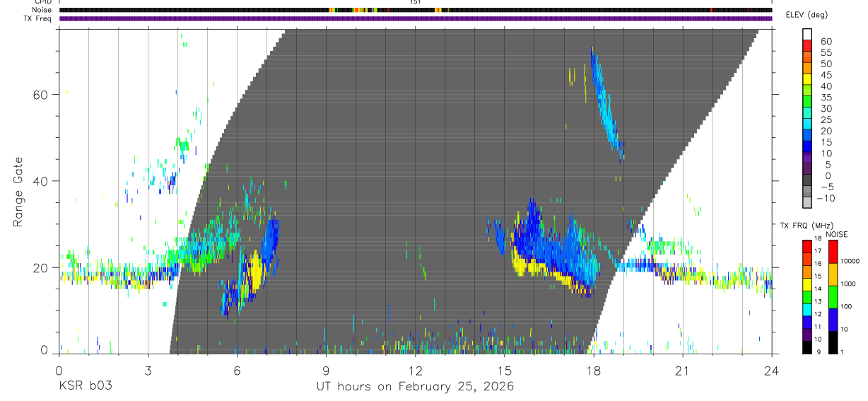The image size is (868, 401).
Task: Click the '24' tick on the UT hours axis
Action: 771,370
